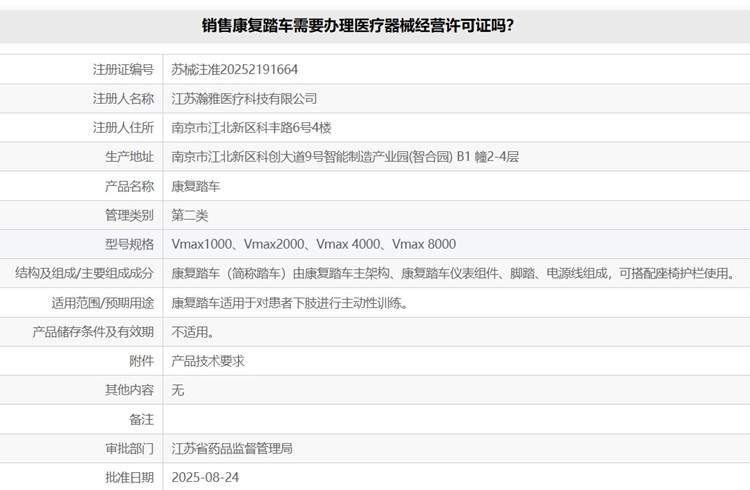Click the storage condition value 不适用
Viewport: 750px width, 490px height.
[x=192, y=332]
